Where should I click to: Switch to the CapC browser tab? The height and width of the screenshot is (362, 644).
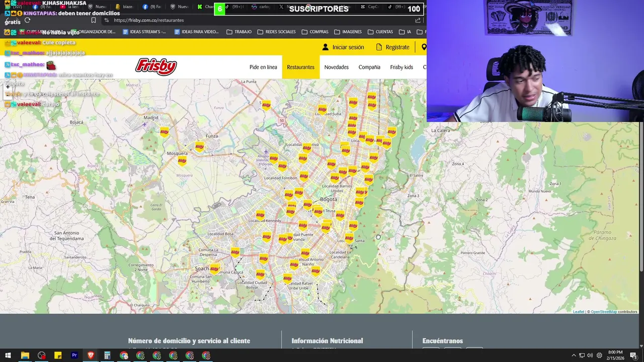click(x=369, y=7)
